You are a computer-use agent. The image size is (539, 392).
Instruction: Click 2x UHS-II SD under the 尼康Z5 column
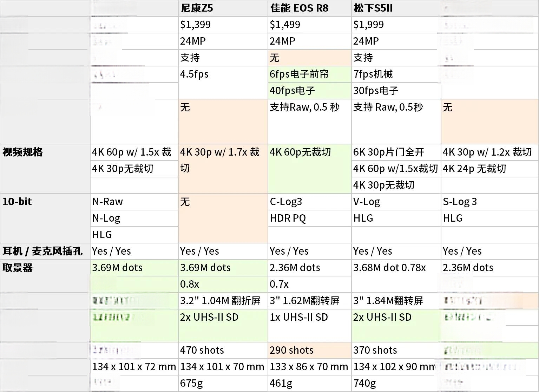pos(223,326)
